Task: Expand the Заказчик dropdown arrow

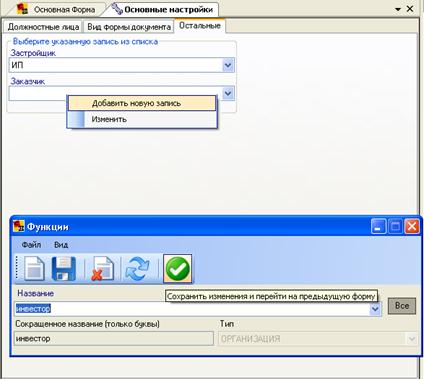Action: 228,93
